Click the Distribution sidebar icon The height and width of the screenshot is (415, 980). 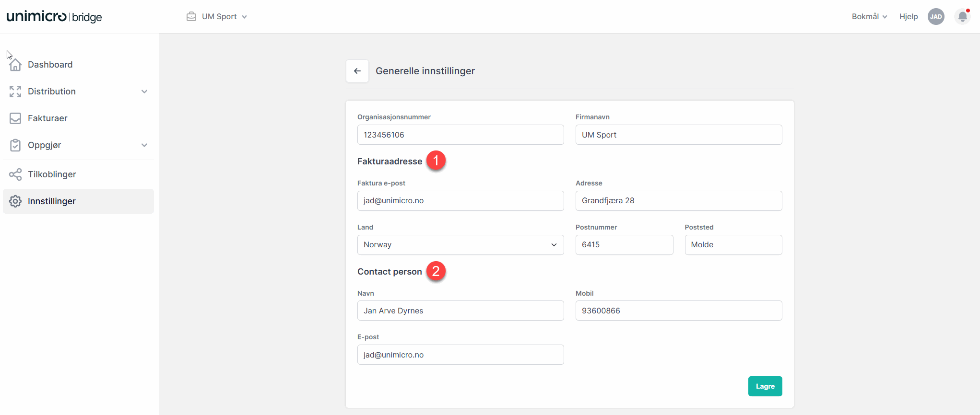(15, 92)
